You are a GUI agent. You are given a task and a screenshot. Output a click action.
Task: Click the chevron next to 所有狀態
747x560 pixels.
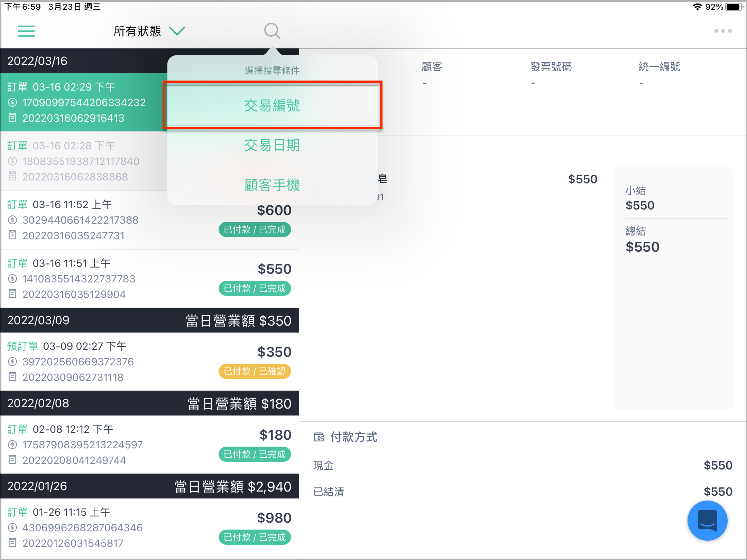(x=177, y=31)
